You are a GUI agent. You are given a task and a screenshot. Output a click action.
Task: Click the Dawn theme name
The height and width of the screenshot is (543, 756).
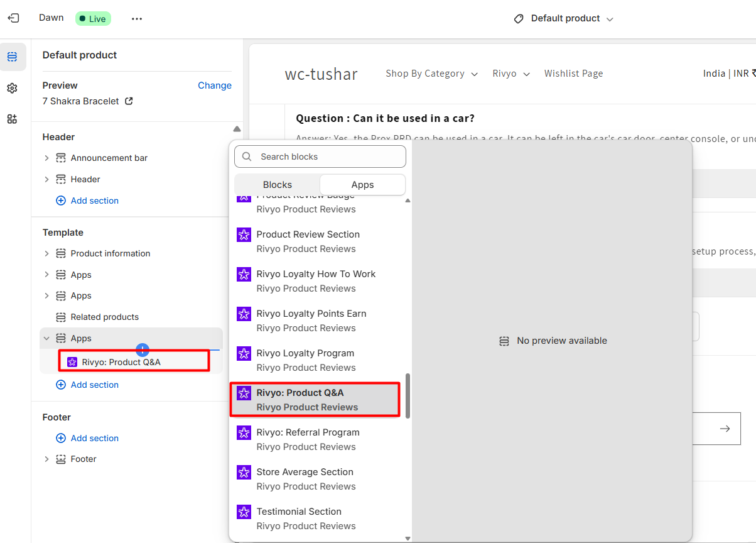(51, 18)
